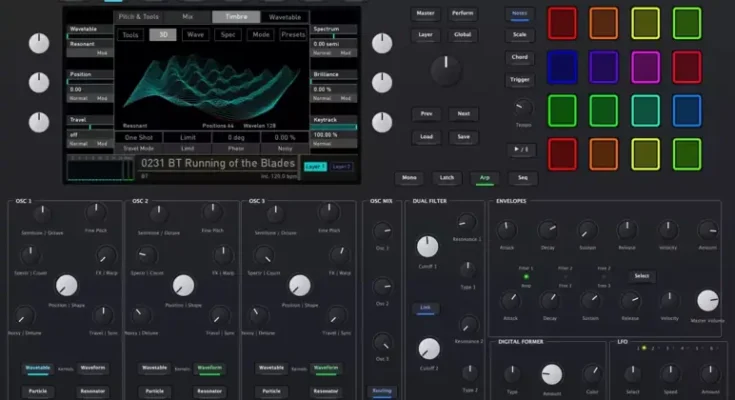Click the Osc 2 level knob in OSC MIX
The height and width of the screenshot is (400, 735).
point(382,287)
